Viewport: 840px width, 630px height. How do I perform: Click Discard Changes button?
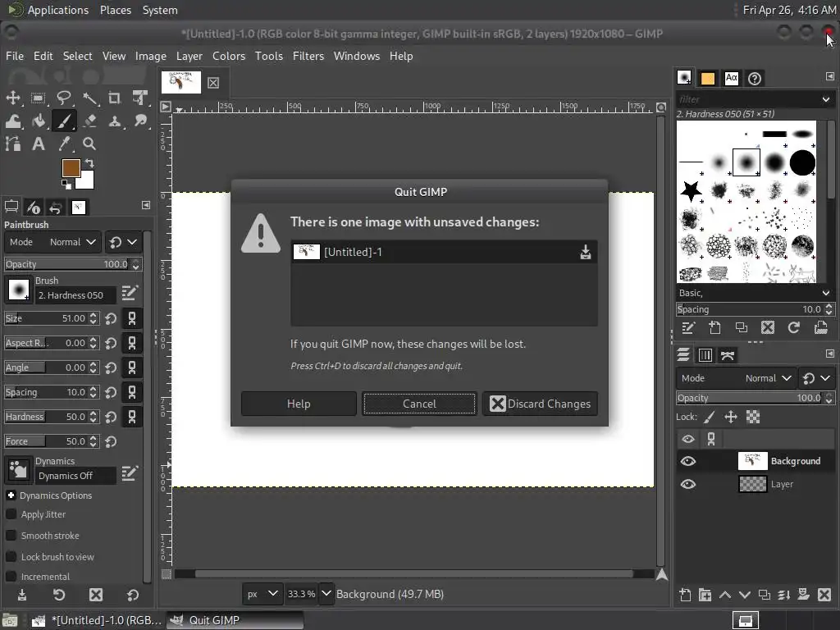540,404
